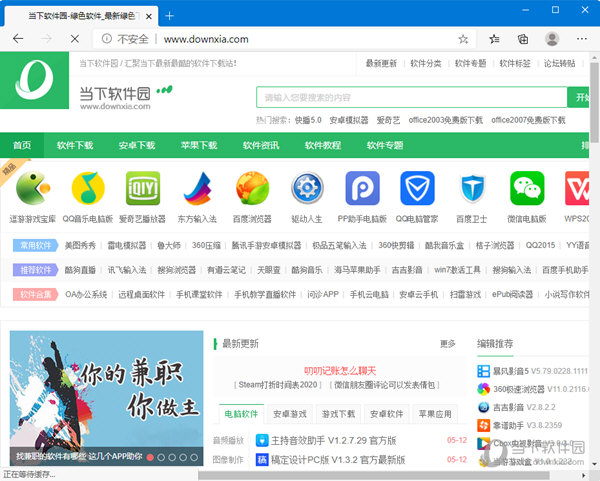Open the QQ音乐电脑版 app icon

pyautogui.click(x=89, y=187)
